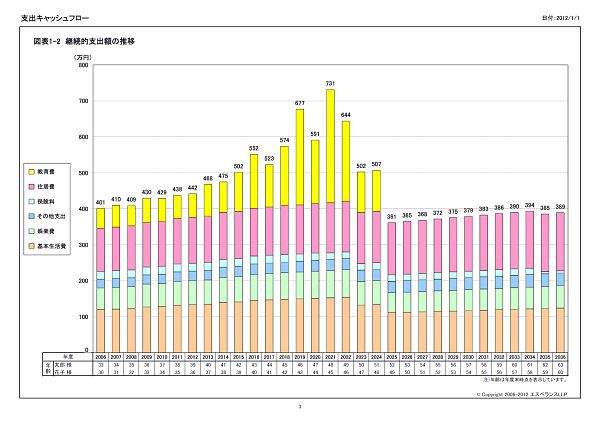Click the pink 住居費 legend swatch

[32, 187]
